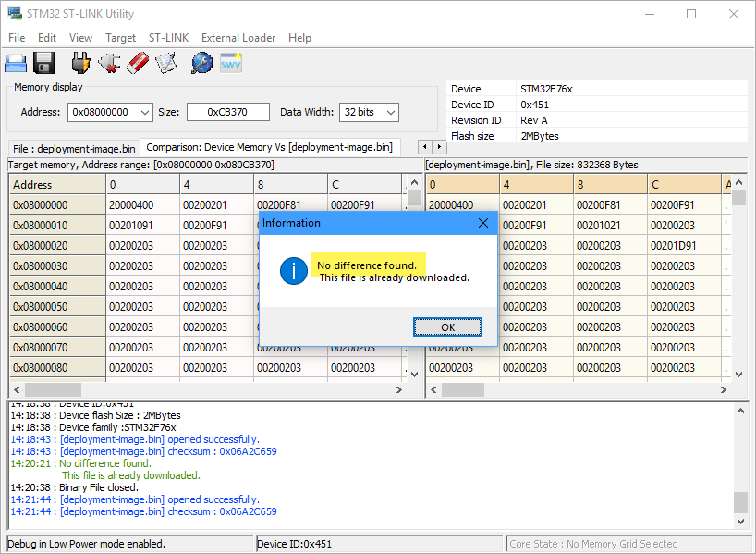The image size is (756, 554).
Task: Open the Help menu
Action: click(x=299, y=38)
